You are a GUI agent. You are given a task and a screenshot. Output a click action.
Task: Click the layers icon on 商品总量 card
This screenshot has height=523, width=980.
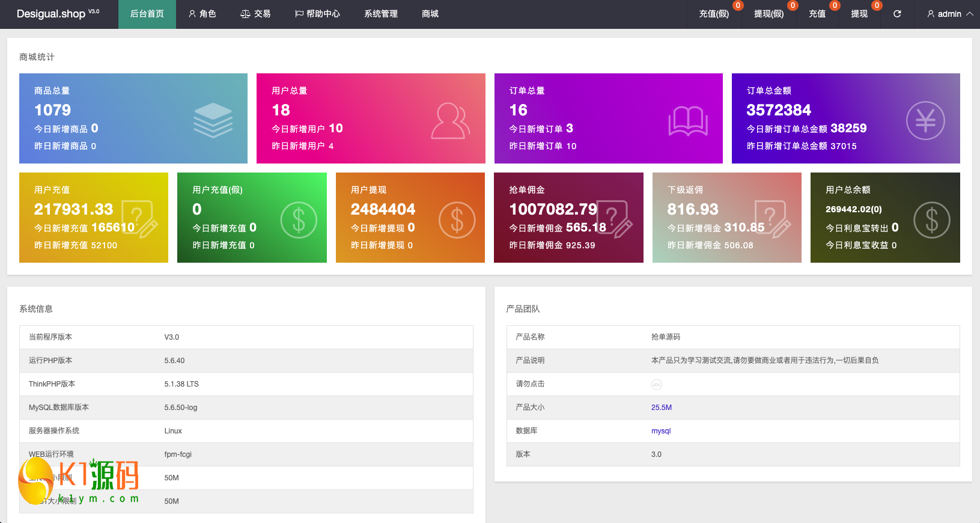[213, 120]
